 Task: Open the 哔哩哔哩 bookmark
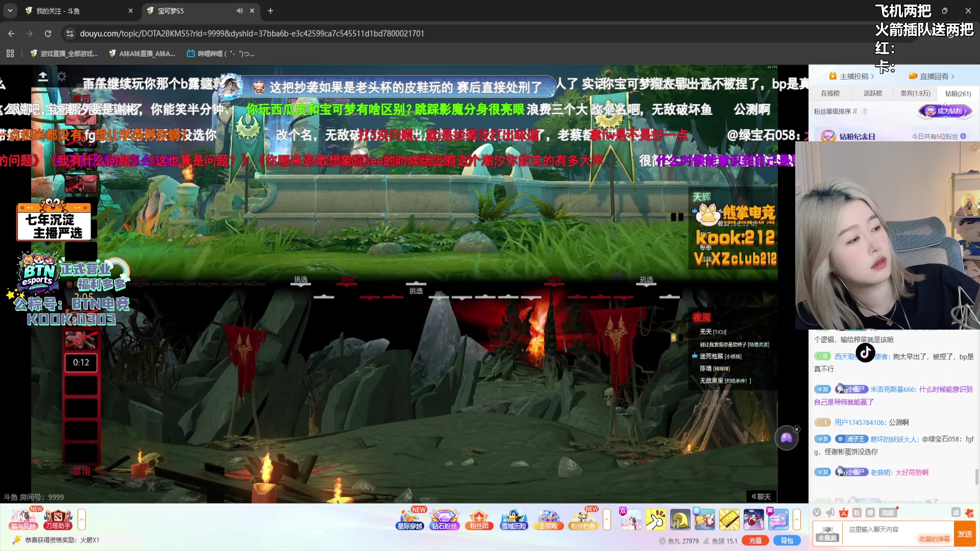coord(220,54)
